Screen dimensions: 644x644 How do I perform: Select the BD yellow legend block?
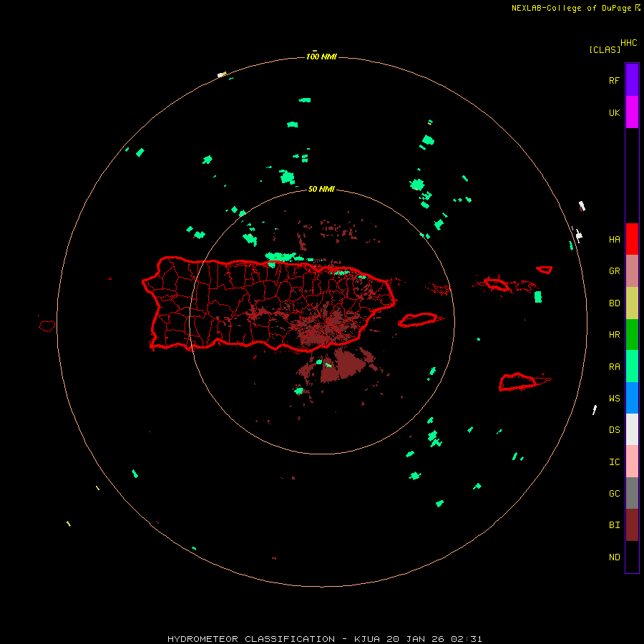632,303
